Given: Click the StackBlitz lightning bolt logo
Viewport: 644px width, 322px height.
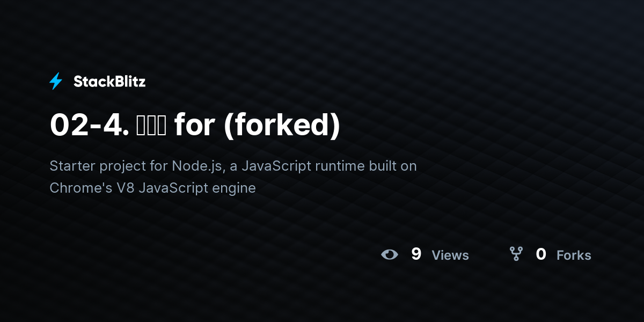Looking at the screenshot, I should [x=56, y=82].
